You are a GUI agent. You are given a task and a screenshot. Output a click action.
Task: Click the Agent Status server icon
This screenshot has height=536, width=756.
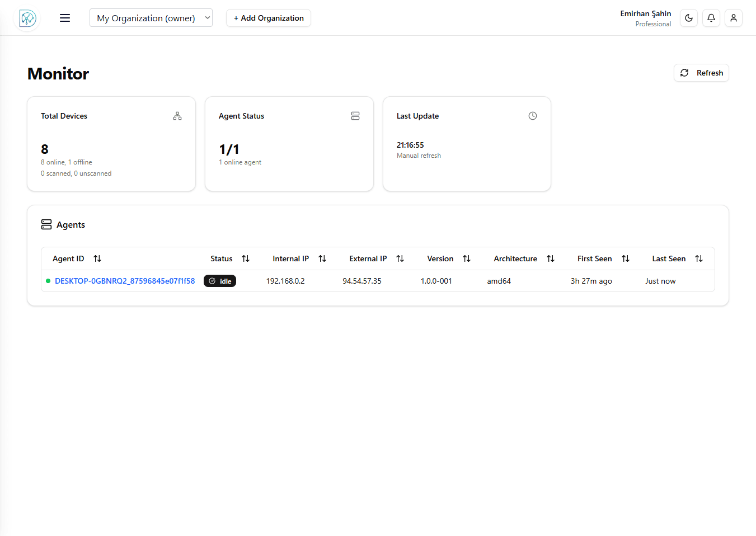pos(355,116)
